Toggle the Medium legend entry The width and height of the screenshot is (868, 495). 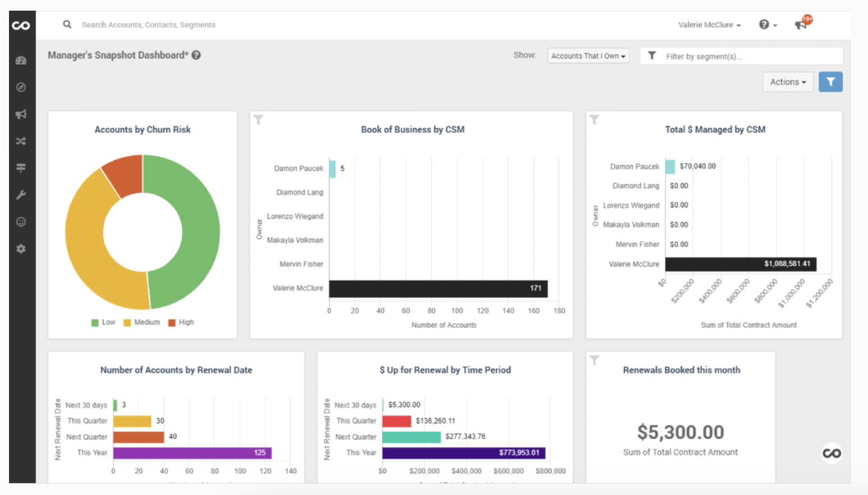[141, 322]
